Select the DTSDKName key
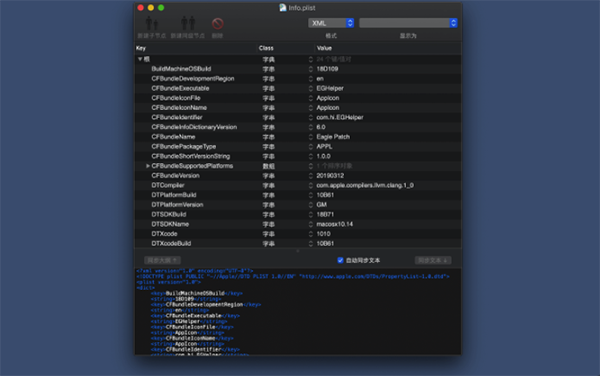 pyautogui.click(x=170, y=224)
